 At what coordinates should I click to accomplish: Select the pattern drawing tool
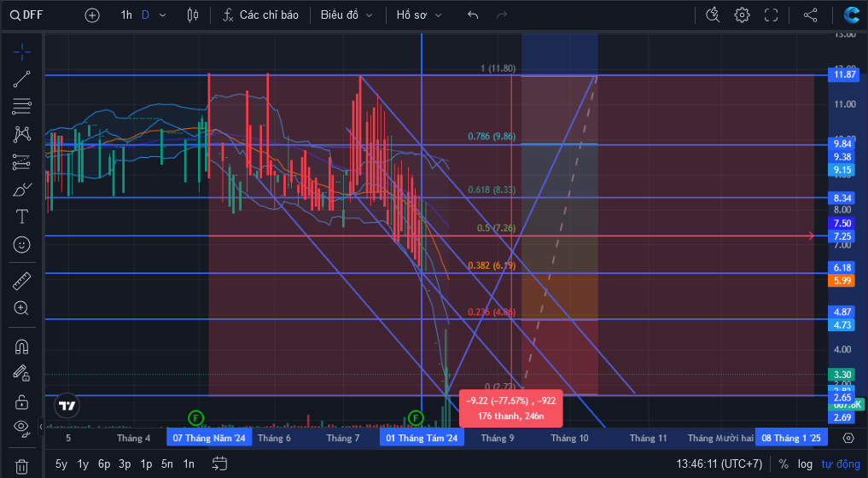point(21,134)
